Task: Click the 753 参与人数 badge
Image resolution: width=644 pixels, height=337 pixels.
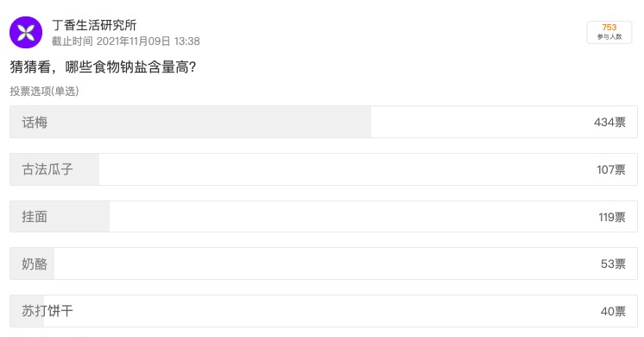Action: point(609,32)
